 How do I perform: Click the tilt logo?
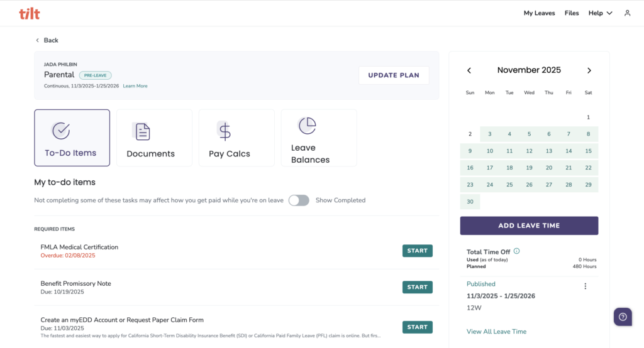click(x=29, y=14)
